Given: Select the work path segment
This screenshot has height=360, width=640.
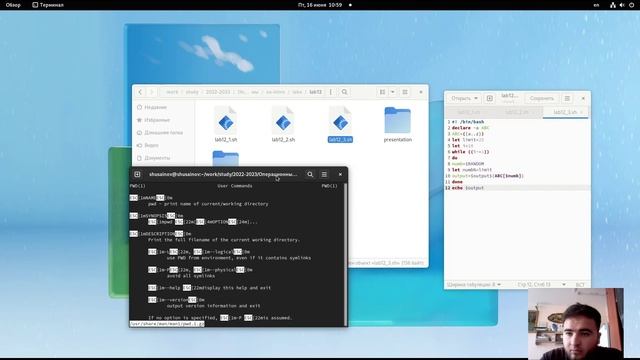Looking at the screenshot, I should (x=172, y=92).
